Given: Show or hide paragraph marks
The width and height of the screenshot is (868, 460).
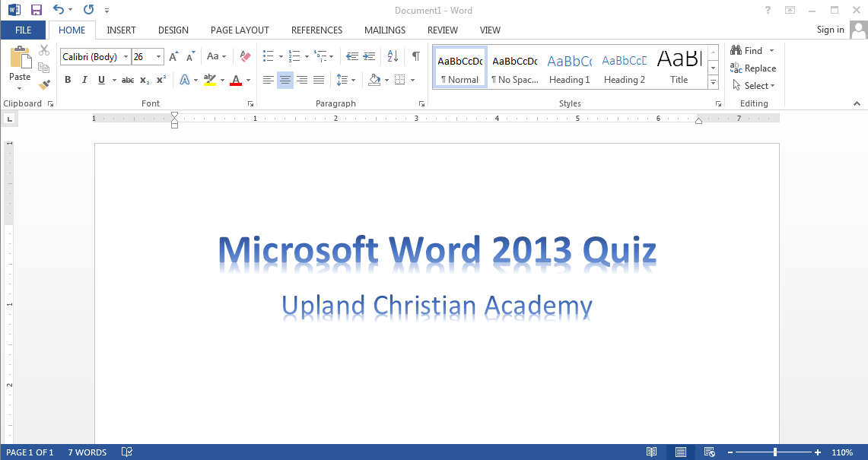Looking at the screenshot, I should [415, 56].
